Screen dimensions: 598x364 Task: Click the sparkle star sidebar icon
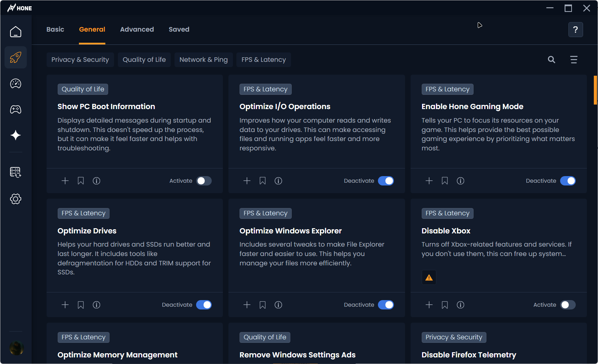16,135
